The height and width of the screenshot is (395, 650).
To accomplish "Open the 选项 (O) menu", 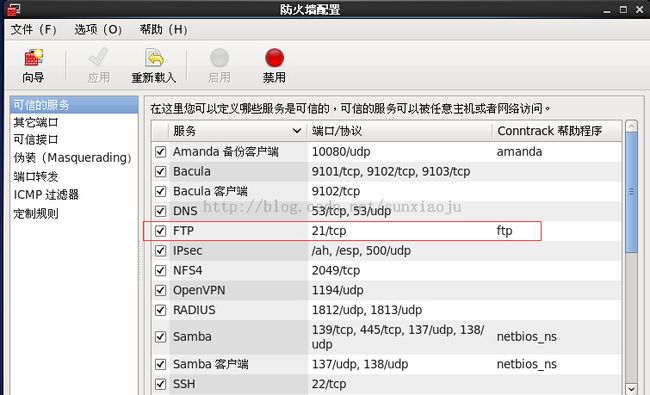I will (x=98, y=29).
